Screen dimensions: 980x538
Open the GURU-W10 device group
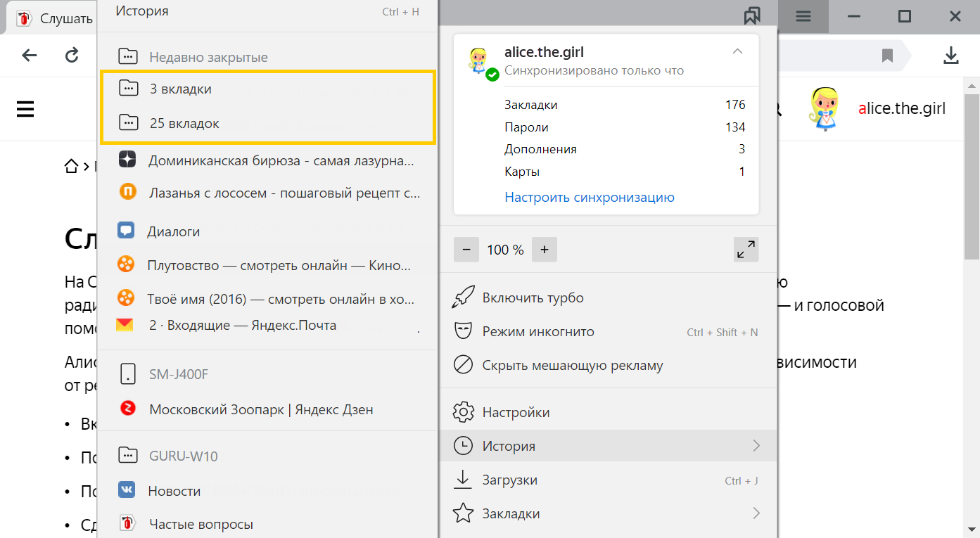coord(267,456)
